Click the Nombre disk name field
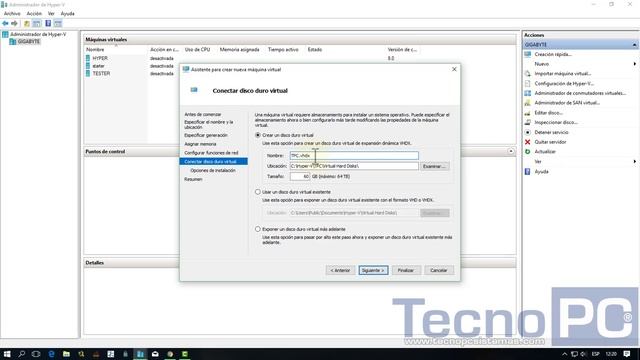The width and height of the screenshot is (640, 360). pyautogui.click(x=354, y=156)
